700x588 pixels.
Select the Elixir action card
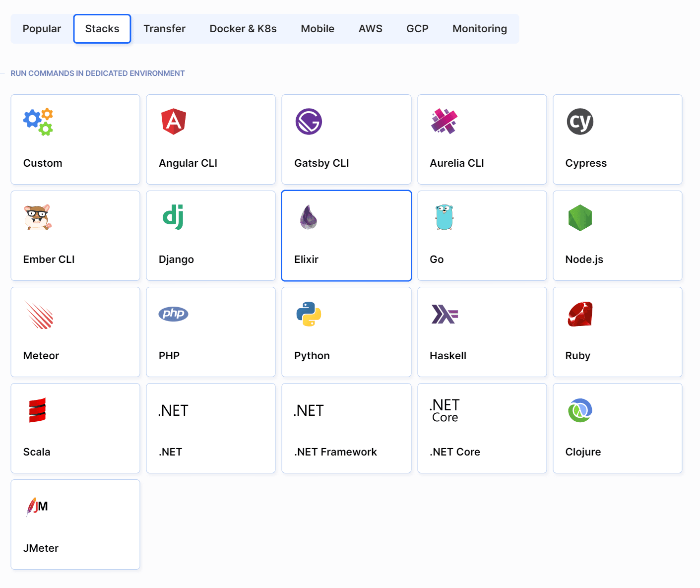[346, 236]
